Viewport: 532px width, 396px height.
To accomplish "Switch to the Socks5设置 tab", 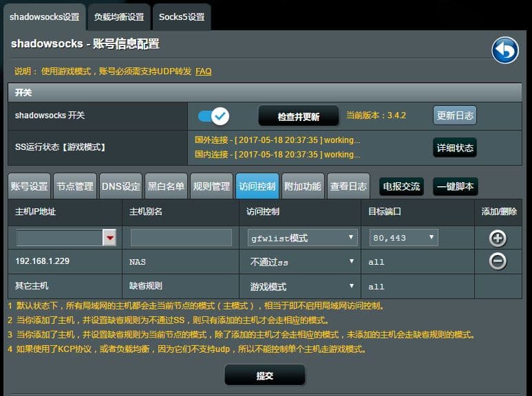I will point(182,16).
